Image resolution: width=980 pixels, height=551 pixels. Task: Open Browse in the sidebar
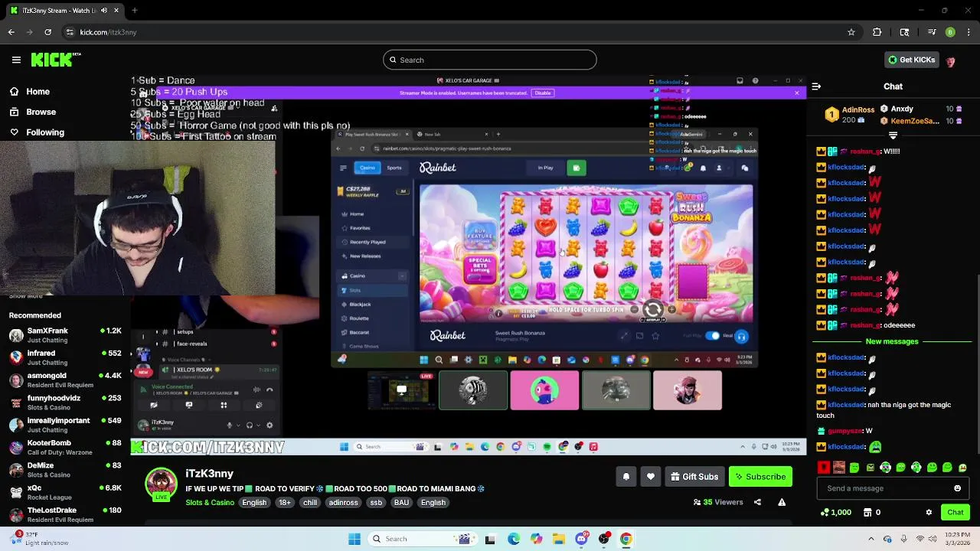[x=33, y=112]
